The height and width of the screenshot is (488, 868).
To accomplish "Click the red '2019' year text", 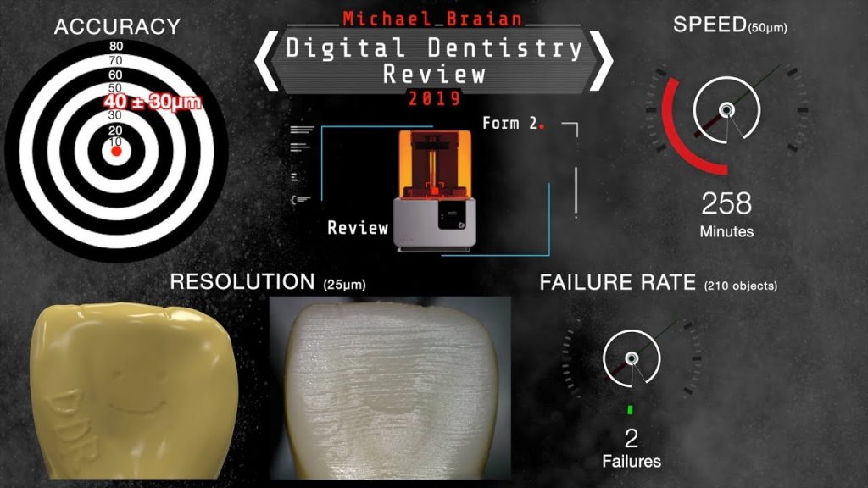I will pyautogui.click(x=435, y=98).
